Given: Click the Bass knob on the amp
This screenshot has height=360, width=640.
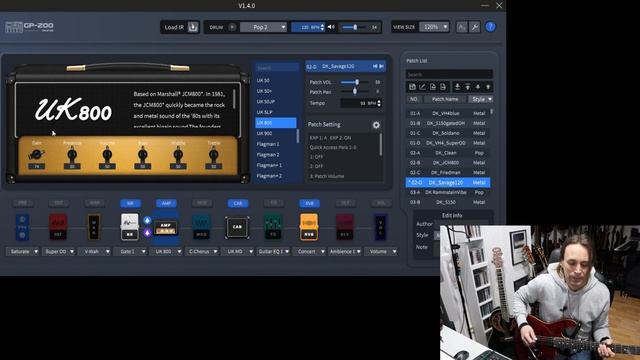Looking at the screenshot, I should click(142, 155).
